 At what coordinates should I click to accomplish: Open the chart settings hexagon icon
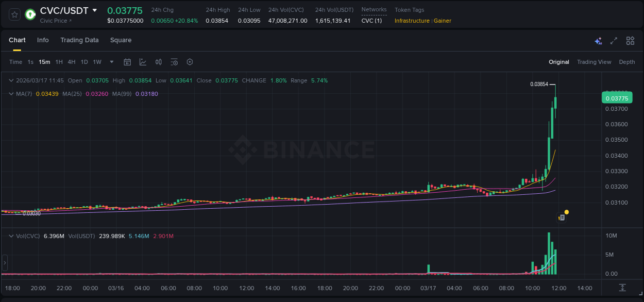[x=190, y=62]
